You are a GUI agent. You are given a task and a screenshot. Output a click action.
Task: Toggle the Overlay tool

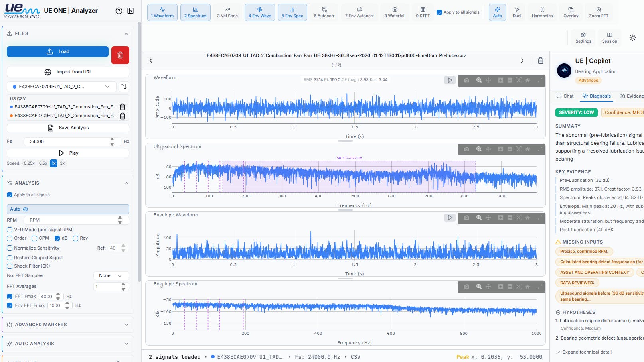[x=571, y=12]
